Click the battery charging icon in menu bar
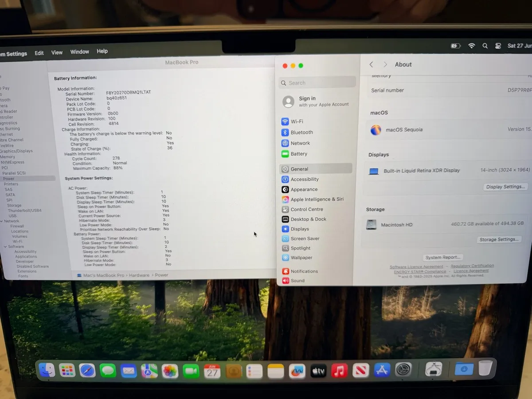Screen dimensions: 532x399 coord(456,46)
